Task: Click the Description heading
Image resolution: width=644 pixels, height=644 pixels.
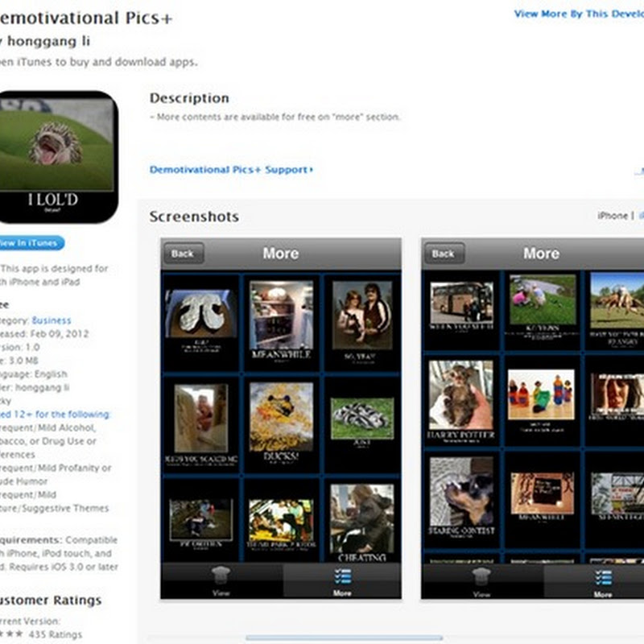Action: pos(189,98)
